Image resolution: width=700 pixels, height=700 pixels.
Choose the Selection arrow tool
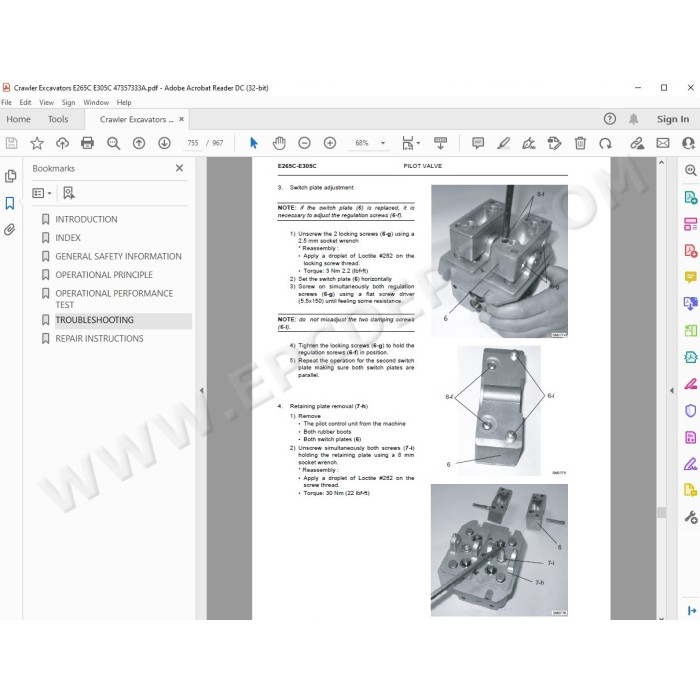click(254, 143)
